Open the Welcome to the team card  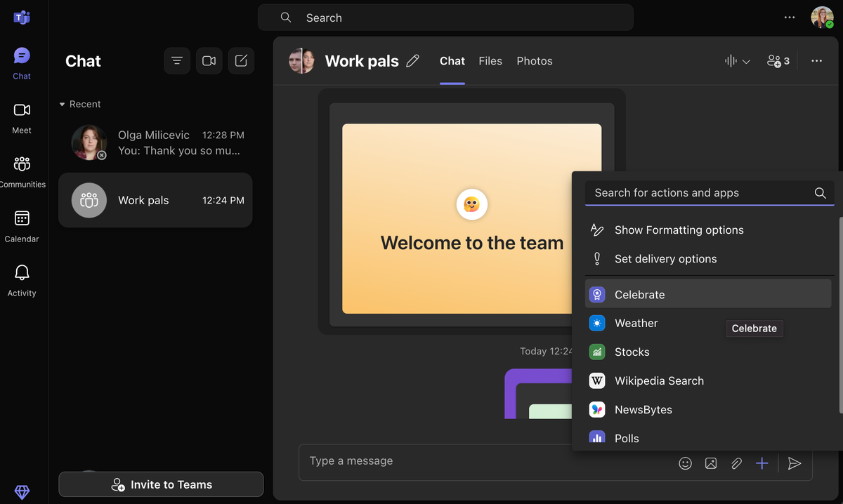[x=471, y=218]
